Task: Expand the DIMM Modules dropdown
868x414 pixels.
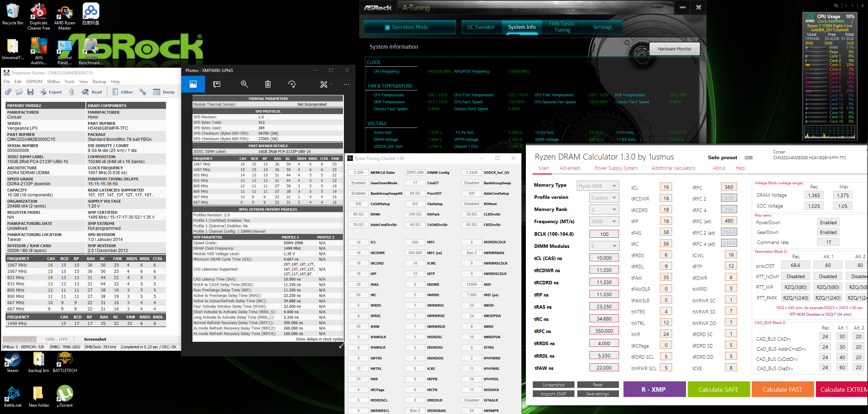Action: click(614, 246)
